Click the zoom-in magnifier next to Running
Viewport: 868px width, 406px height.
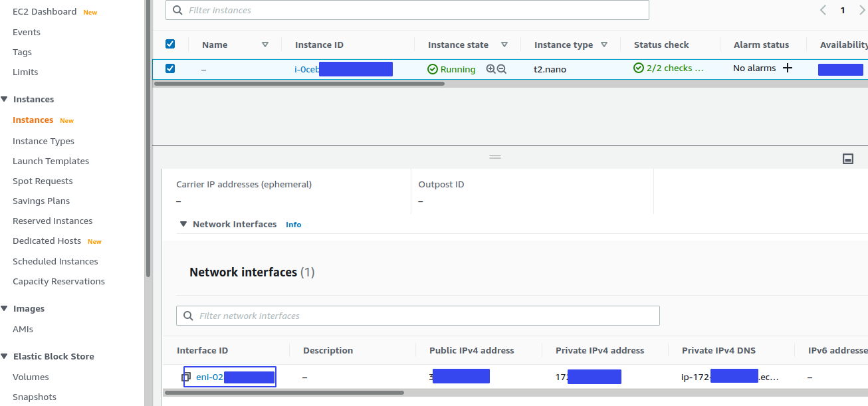[x=490, y=68]
